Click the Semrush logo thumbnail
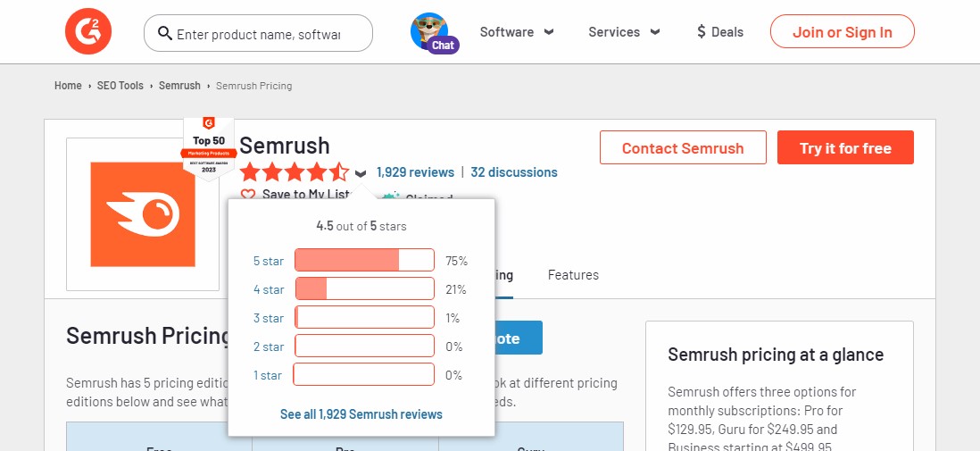This screenshot has height=451, width=980. point(143,214)
